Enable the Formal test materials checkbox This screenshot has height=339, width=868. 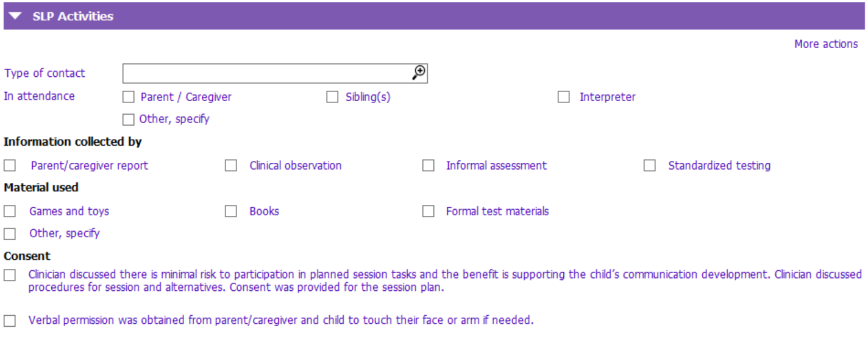coord(429,212)
